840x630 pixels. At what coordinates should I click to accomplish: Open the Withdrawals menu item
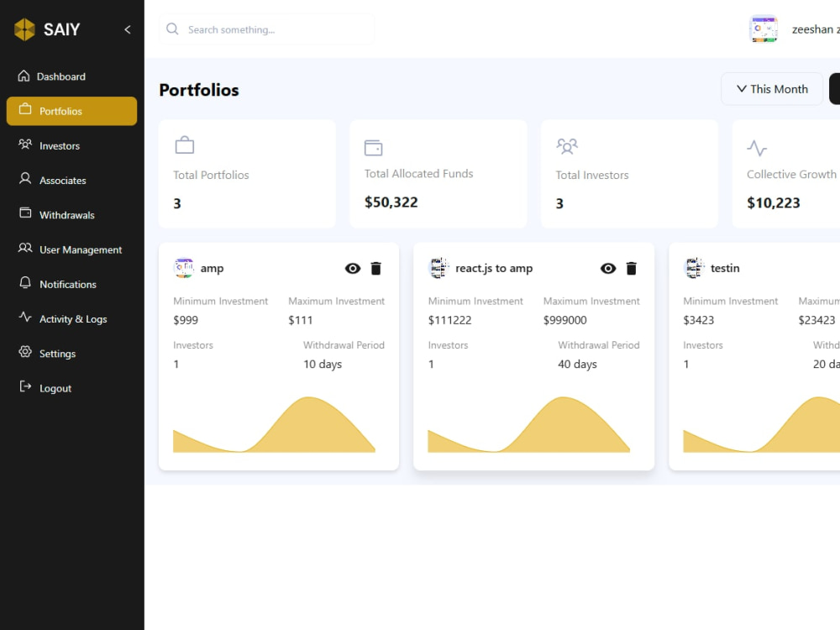pyautogui.click(x=71, y=215)
